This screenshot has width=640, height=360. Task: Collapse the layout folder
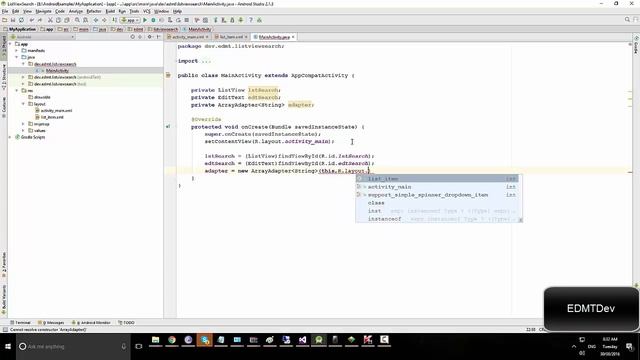coord(23,104)
